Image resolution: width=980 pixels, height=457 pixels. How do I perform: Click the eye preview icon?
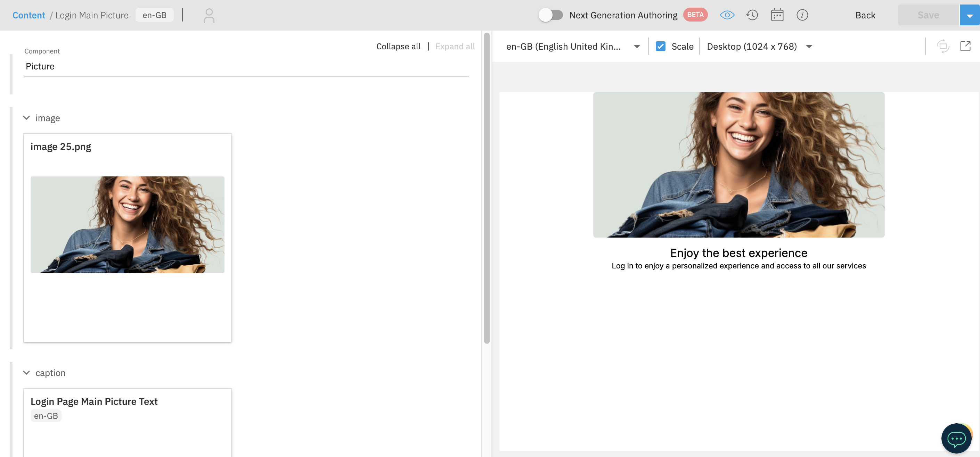727,15
